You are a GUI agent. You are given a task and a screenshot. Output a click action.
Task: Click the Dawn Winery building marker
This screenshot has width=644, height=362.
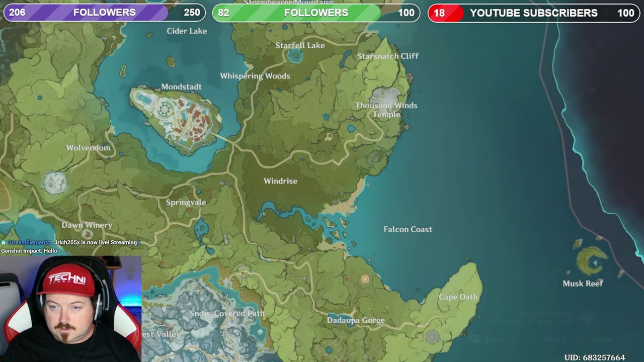click(x=87, y=234)
